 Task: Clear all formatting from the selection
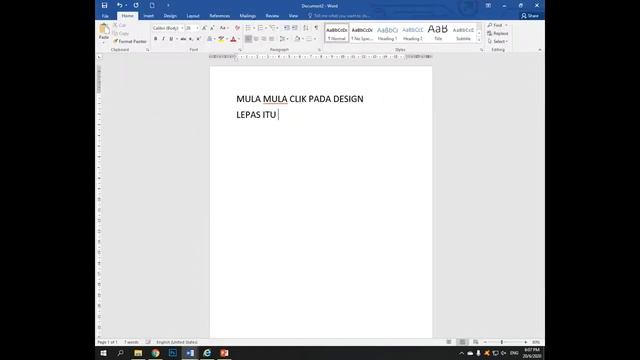[237, 28]
